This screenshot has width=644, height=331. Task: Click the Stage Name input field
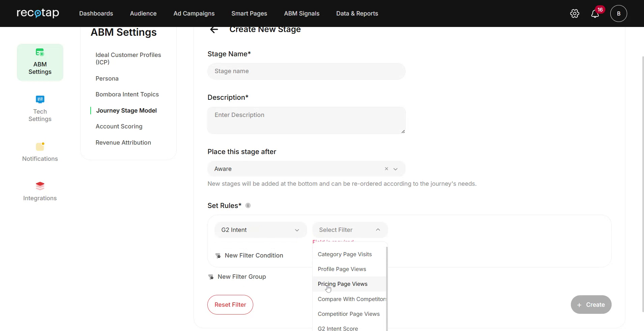coord(306,71)
